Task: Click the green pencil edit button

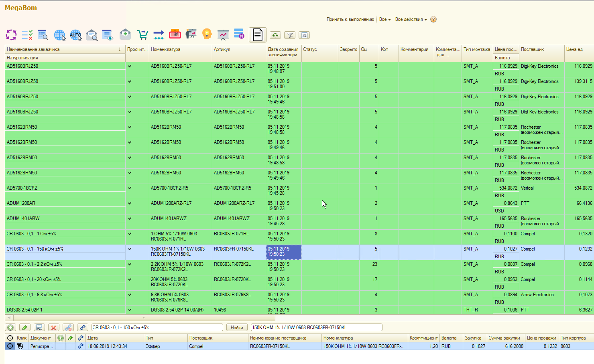Action: pos(24,328)
